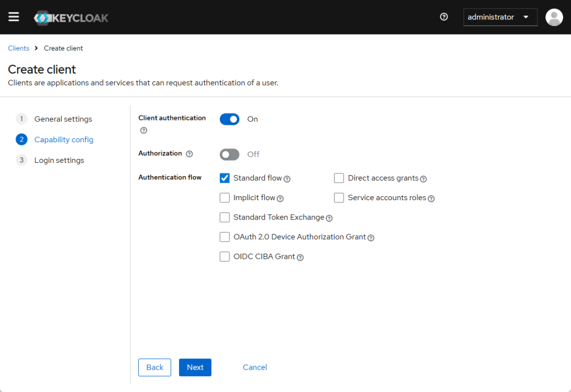Open the help icon in header

443,17
